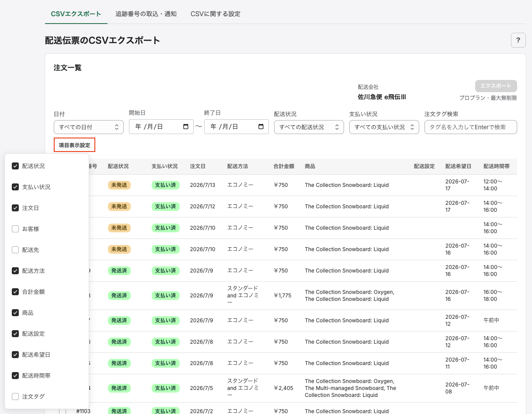Toggle the 項目表示設定 button
This screenshot has height=414, width=532.
click(x=74, y=145)
